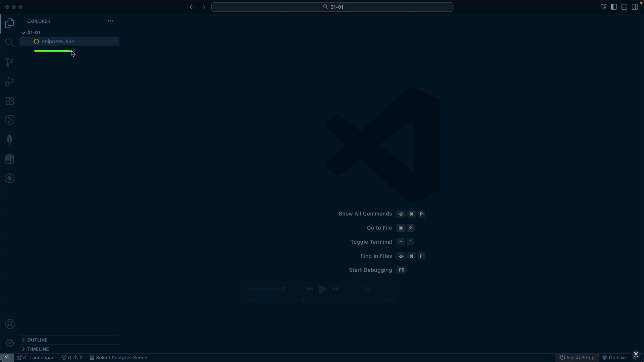The width and height of the screenshot is (644, 362).
Task: Open PostgreSQL elephant icon panel
Action: click(10, 159)
